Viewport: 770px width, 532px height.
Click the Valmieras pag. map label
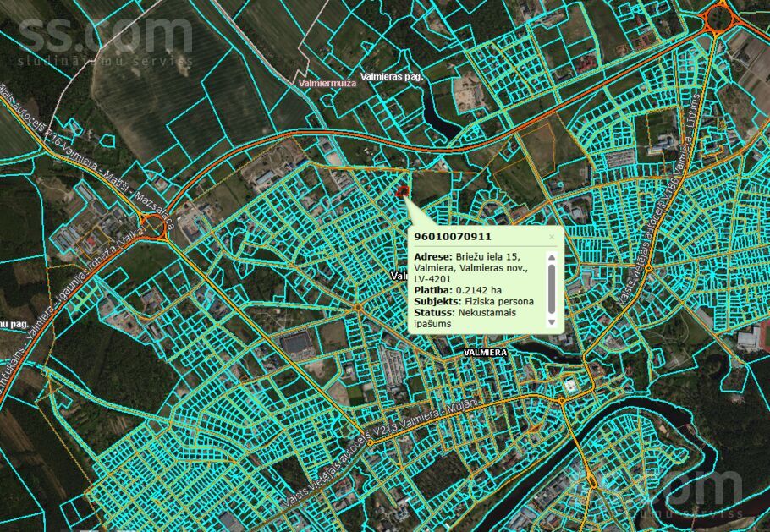[x=390, y=76]
